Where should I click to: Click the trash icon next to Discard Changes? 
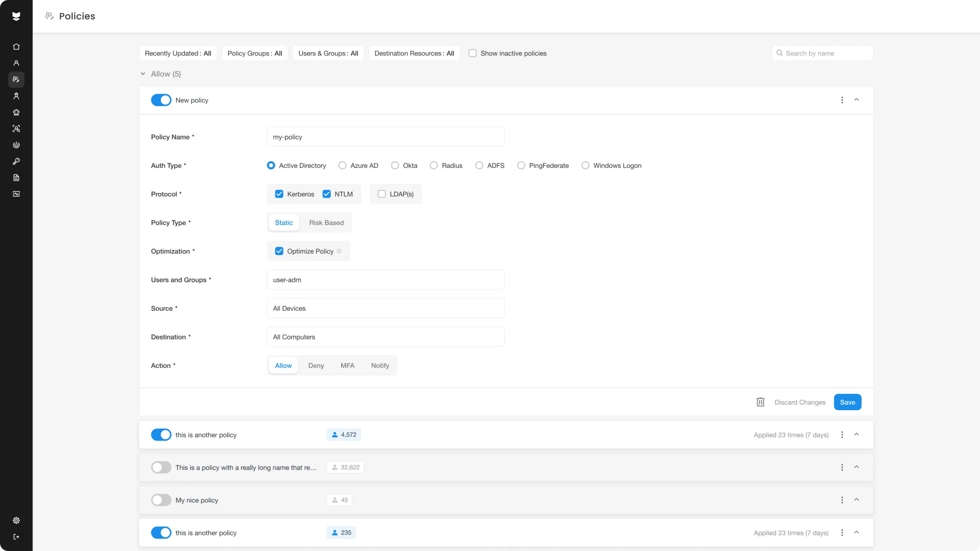760,402
